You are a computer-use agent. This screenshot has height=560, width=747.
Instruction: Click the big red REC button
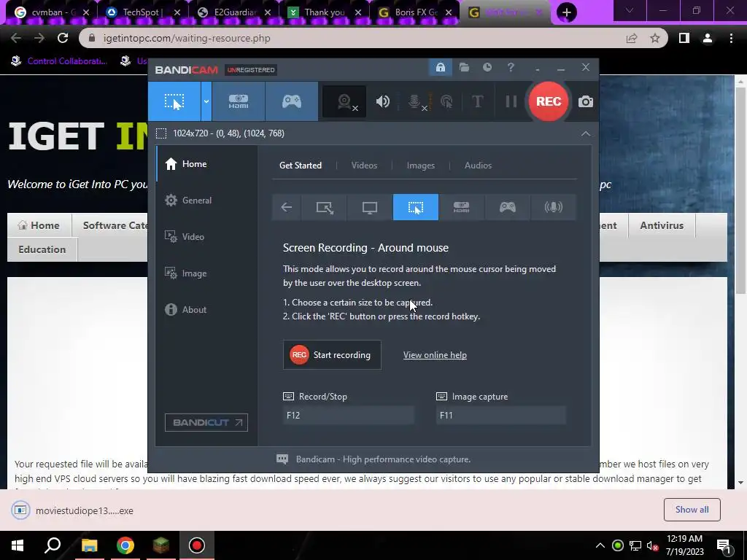(549, 101)
